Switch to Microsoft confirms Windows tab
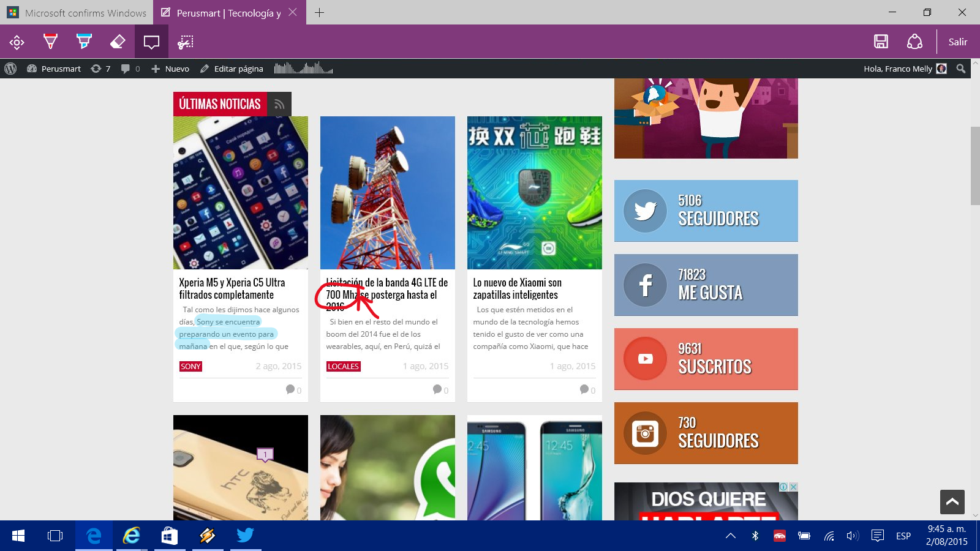This screenshot has height=551, width=980. (77, 12)
